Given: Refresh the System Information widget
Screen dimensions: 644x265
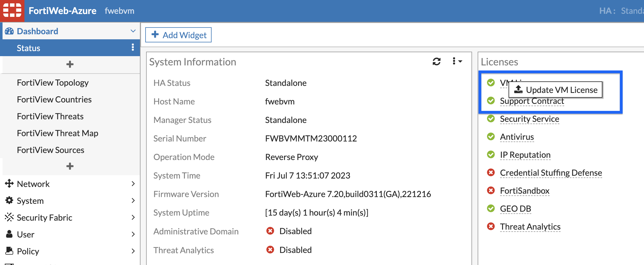Looking at the screenshot, I should click(436, 61).
